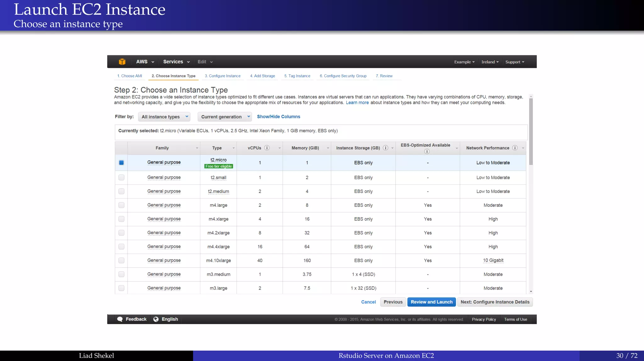644x361 pixels.
Task: Click the Memory (GiB) column sort arrow
Action: [328, 148]
